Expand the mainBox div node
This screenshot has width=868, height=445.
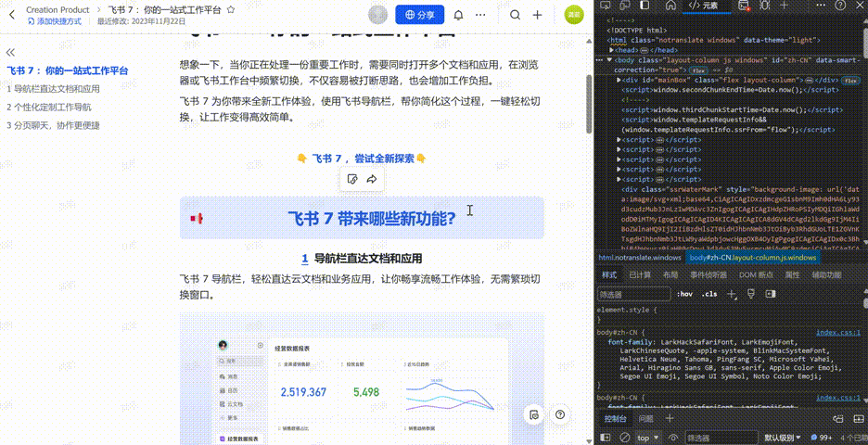coord(619,80)
